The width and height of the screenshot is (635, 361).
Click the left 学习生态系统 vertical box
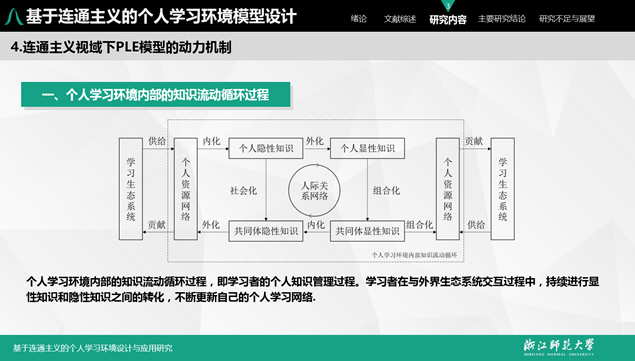(x=131, y=189)
